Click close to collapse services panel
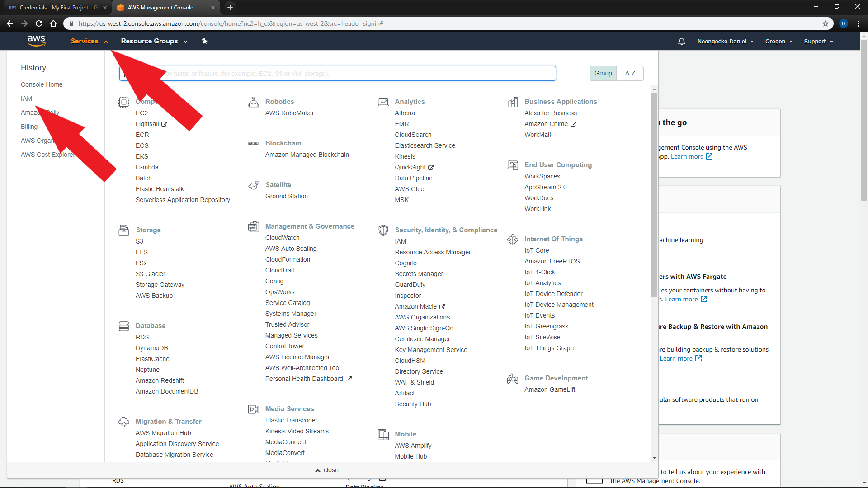 coord(327,470)
